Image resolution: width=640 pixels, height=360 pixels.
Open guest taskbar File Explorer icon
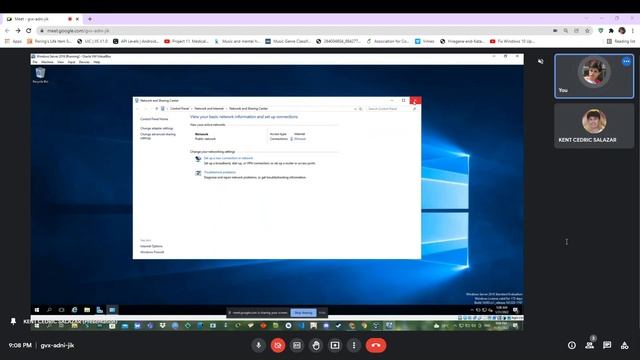(x=87, y=310)
